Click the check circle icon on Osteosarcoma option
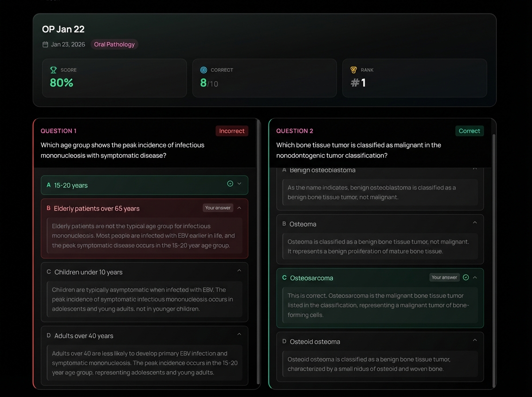The height and width of the screenshot is (397, 532). click(465, 277)
